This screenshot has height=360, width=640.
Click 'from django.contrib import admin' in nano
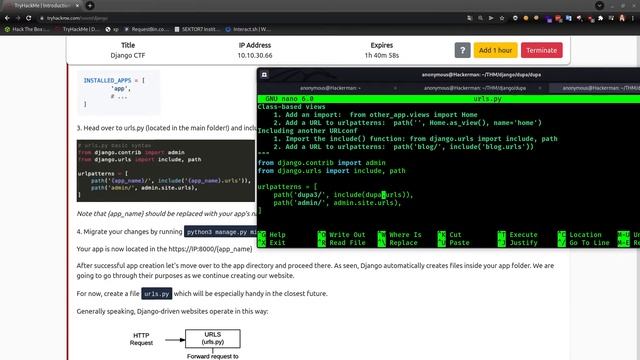click(x=322, y=162)
